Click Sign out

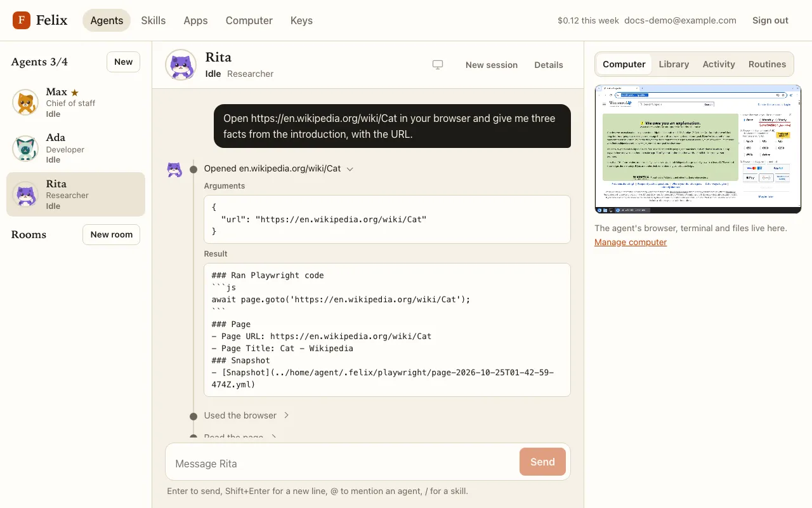pyautogui.click(x=770, y=20)
